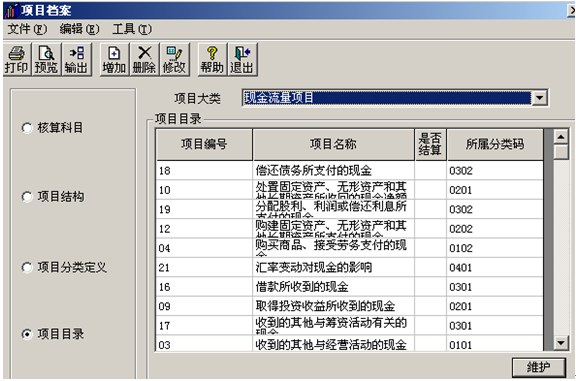Screen dimensions: 576x381
Task: Click category code 0102 cell
Action: tap(495, 248)
